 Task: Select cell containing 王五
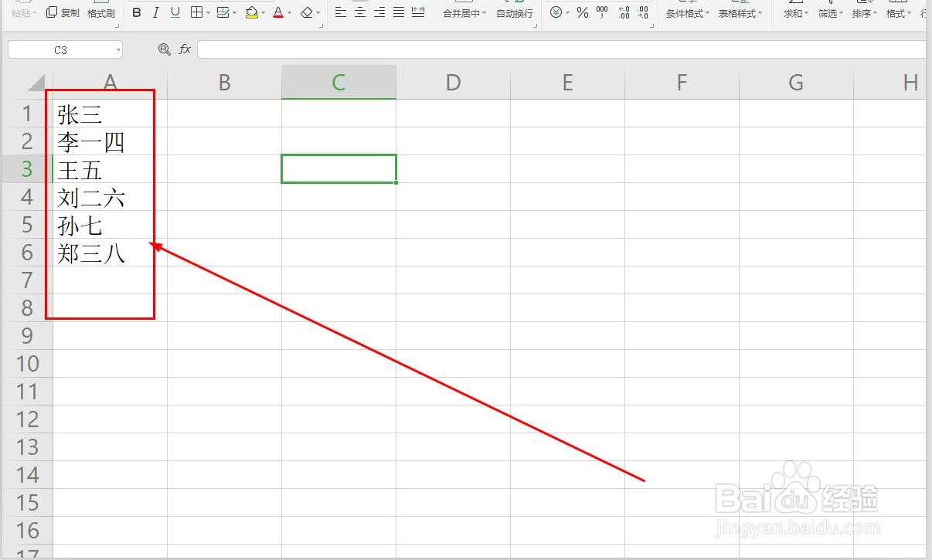click(110, 170)
